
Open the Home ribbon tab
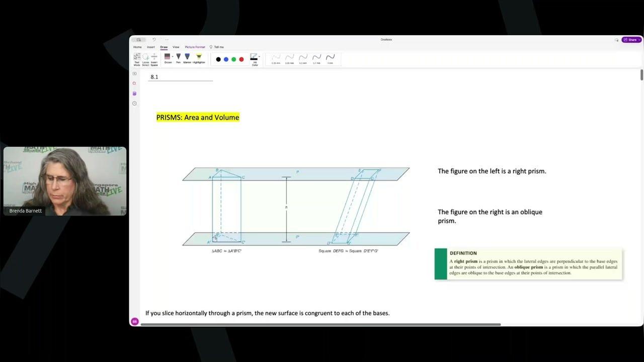click(137, 47)
